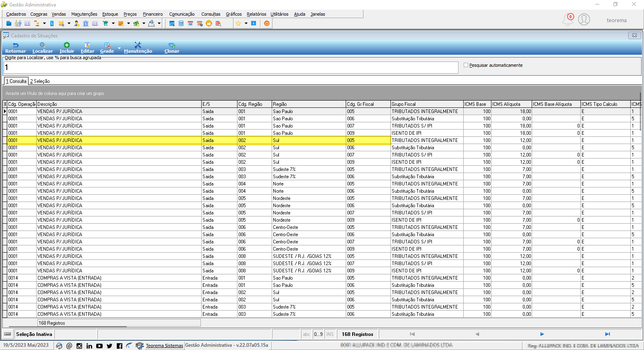Open Localizar search tool
This screenshot has height=350, width=644.
tap(42, 48)
